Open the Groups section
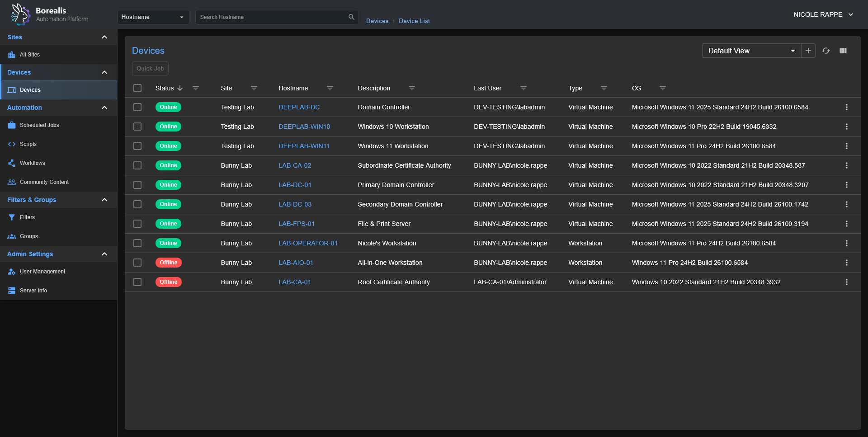Viewport: 868px width, 437px height. 28,236
